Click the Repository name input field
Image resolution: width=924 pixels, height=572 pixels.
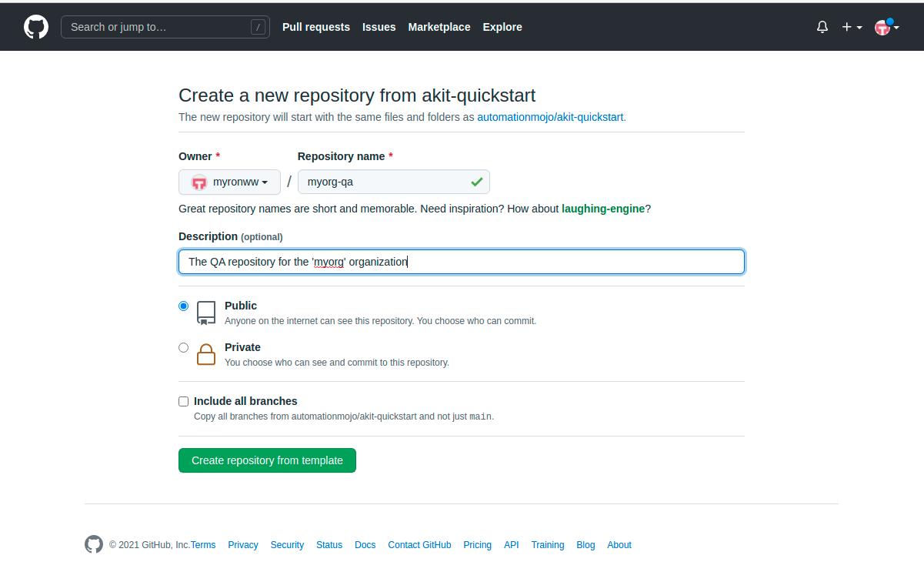385,182
